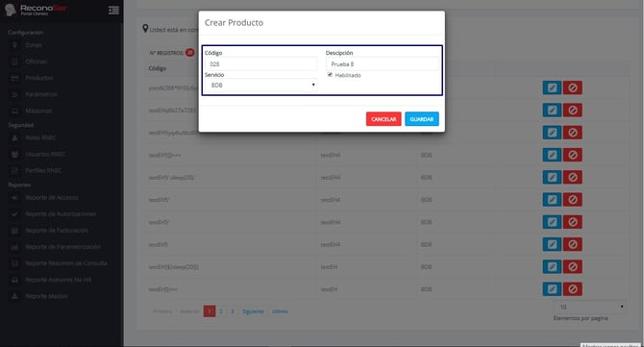Viewport: 644px width, 347px height.
Task: Click the Código input field
Action: point(260,64)
